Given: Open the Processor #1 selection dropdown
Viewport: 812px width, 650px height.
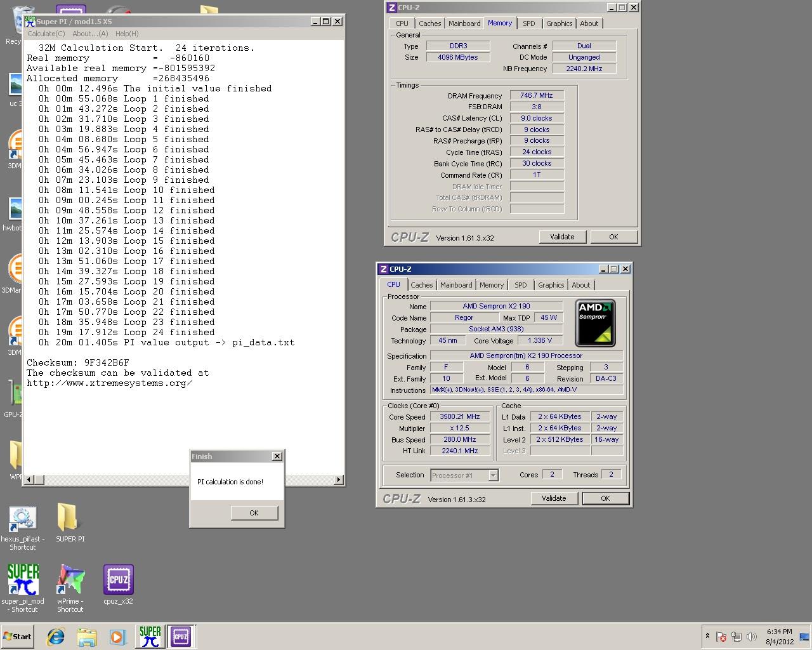Looking at the screenshot, I should pyautogui.click(x=464, y=475).
